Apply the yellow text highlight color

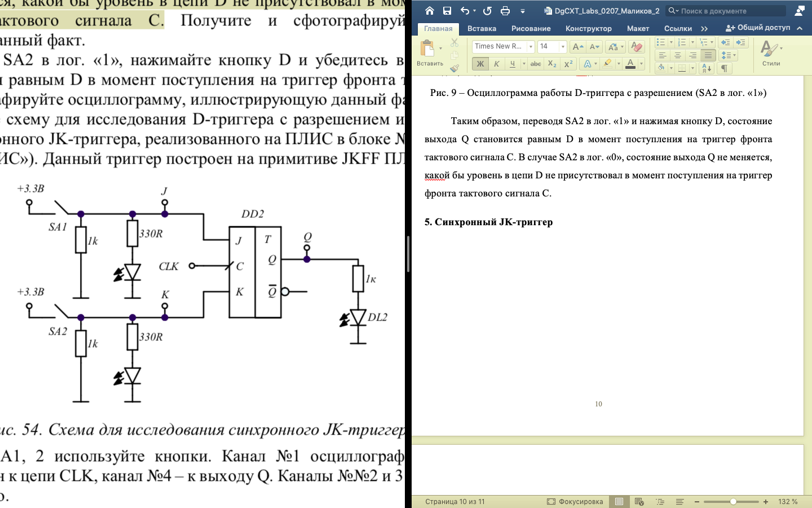(x=607, y=64)
